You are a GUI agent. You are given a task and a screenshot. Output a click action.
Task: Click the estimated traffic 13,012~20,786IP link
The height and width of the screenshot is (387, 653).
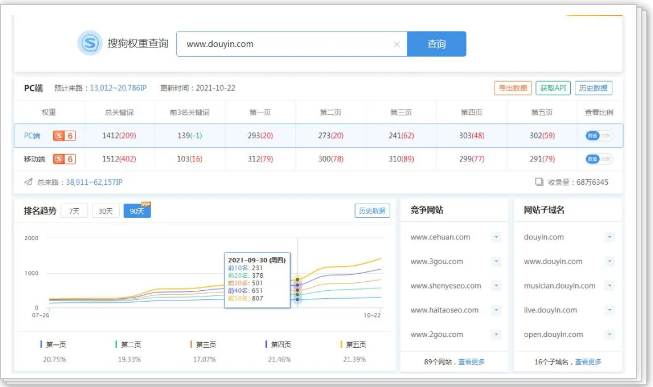118,88
